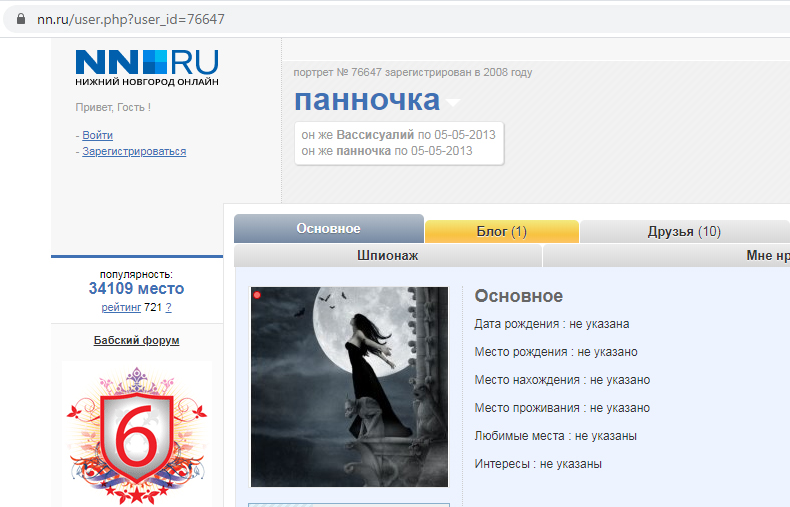Click the панночка username heading
This screenshot has width=790, height=507.
point(367,100)
